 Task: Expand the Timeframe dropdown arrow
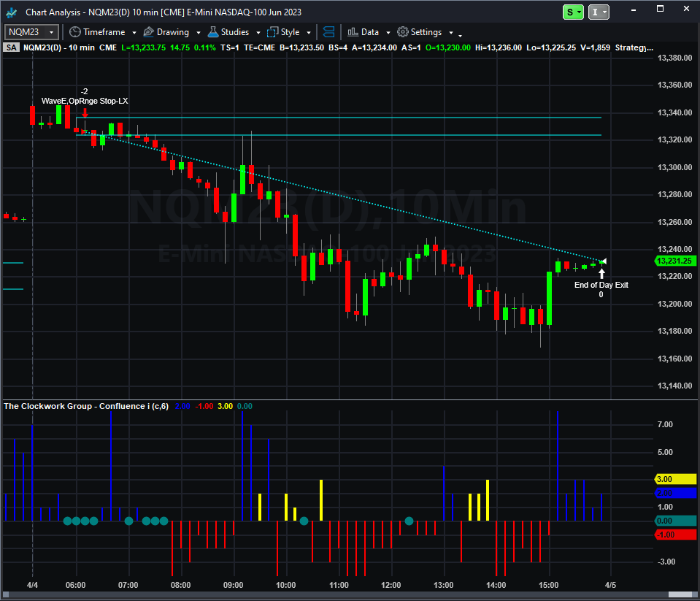point(134,33)
